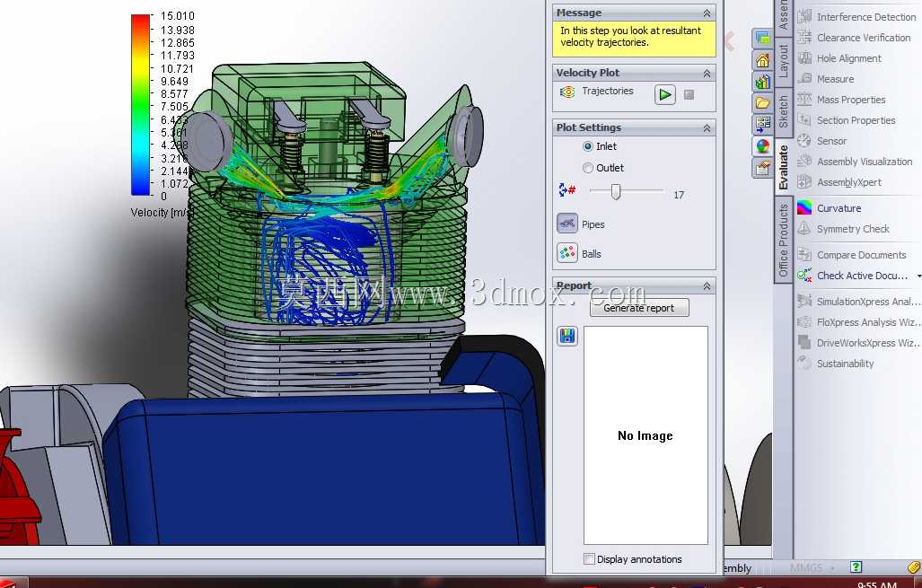Click the yellow tag icon in status bar
This screenshot has height=588, width=922.
[914, 566]
